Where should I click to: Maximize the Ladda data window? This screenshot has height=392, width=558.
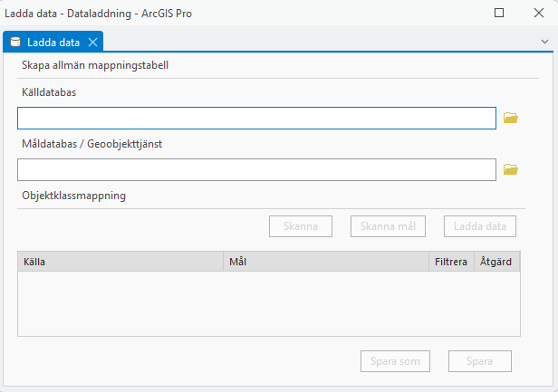click(499, 14)
